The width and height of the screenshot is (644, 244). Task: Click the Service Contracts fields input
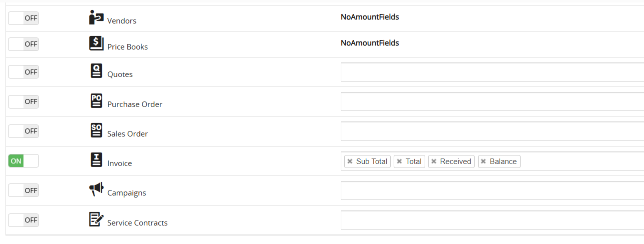click(492, 220)
